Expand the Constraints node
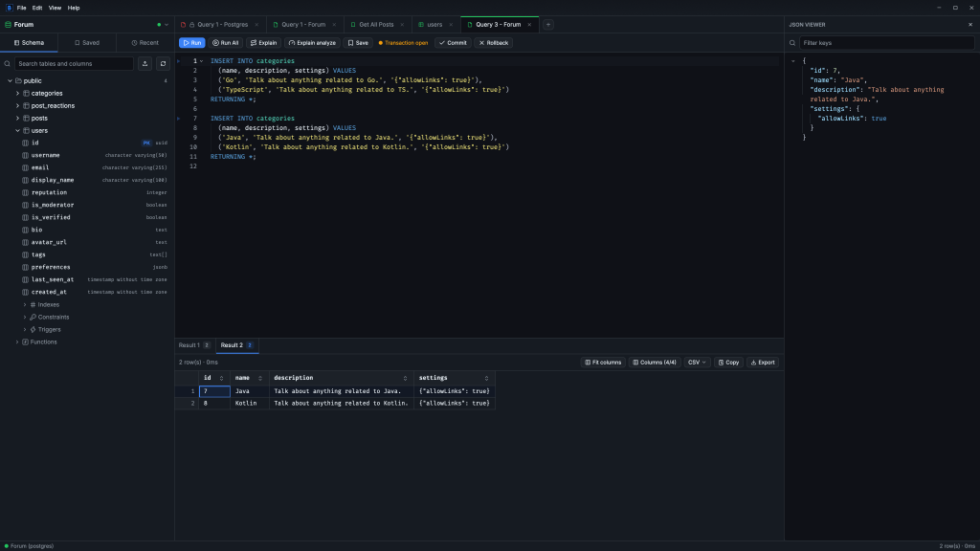Viewport: 980px width, 551px height. tap(25, 318)
